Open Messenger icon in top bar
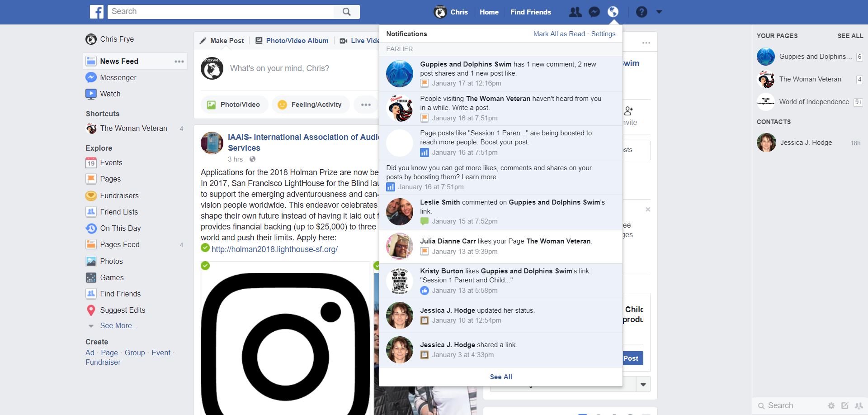Image resolution: width=868 pixels, height=415 pixels. (x=594, y=12)
